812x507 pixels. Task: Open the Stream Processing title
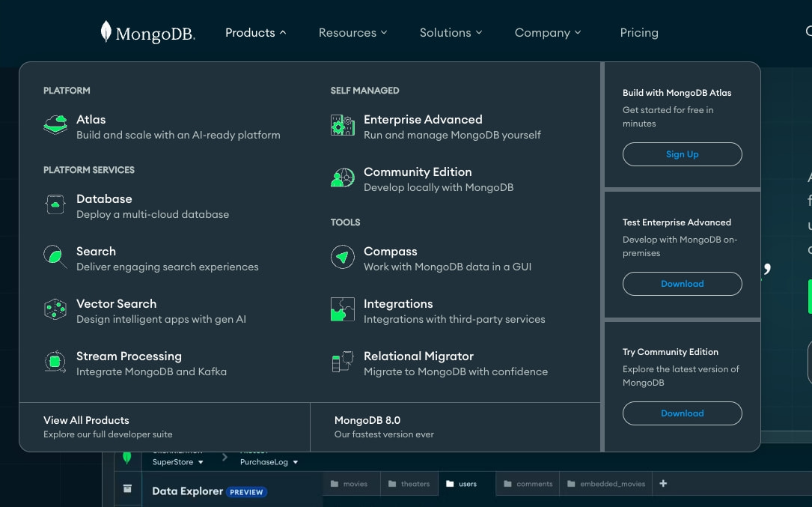pos(129,356)
